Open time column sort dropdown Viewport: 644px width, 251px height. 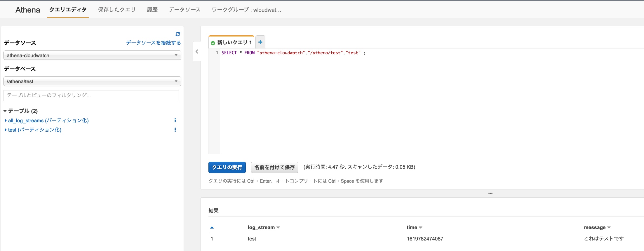[421, 228]
